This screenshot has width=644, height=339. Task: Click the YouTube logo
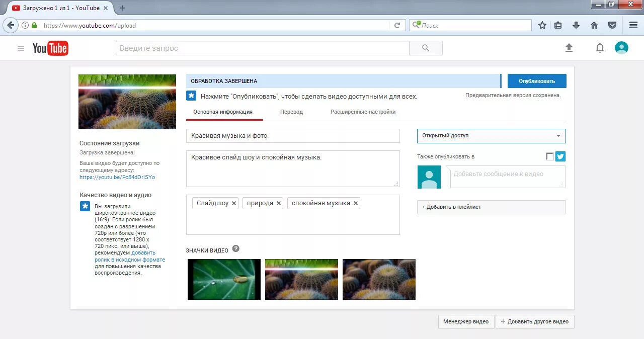[x=50, y=48]
